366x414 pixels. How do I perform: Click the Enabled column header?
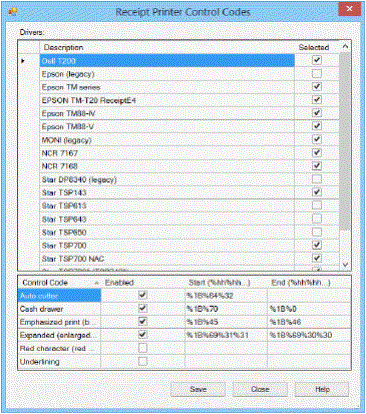coord(143,283)
